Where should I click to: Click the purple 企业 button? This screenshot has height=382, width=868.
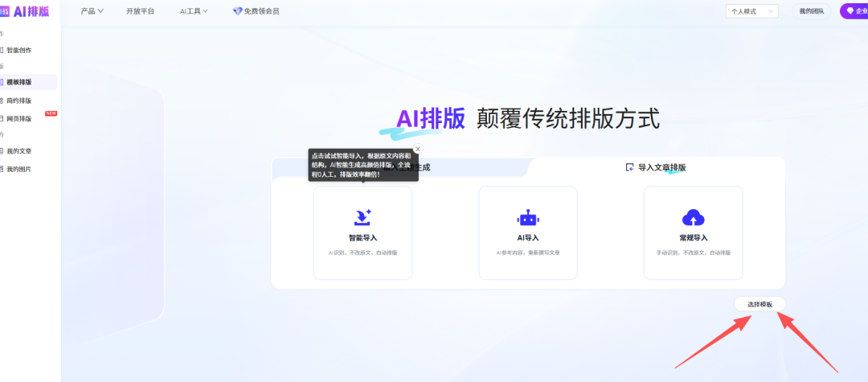[x=854, y=11]
